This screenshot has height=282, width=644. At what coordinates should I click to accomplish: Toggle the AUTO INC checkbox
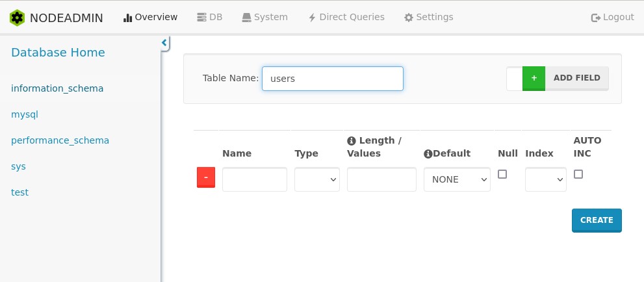click(x=578, y=174)
